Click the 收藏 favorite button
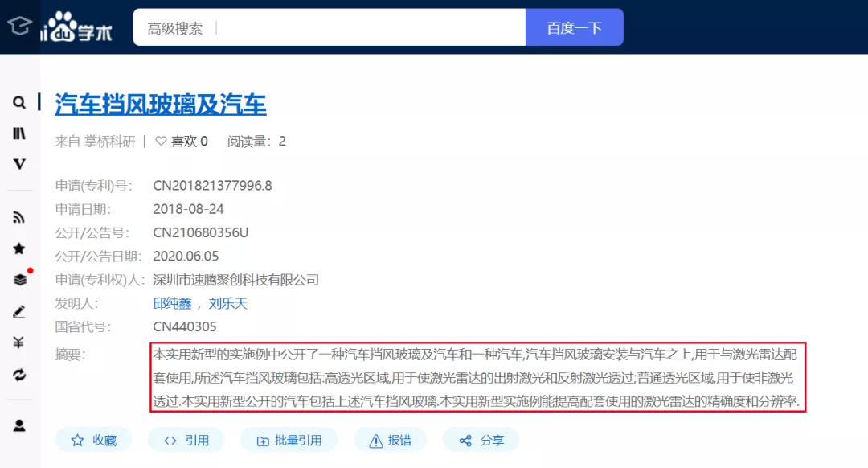Viewport: 868px width, 468px height. [93, 441]
